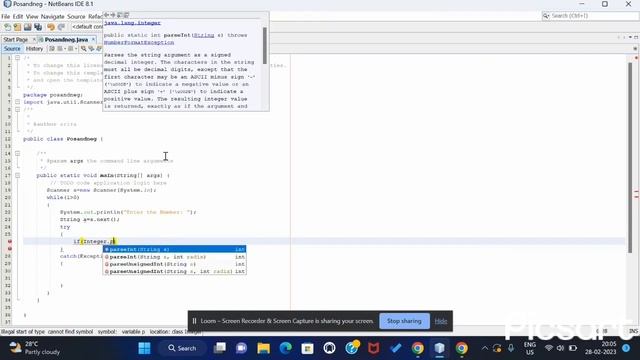Switch to History view
Screen dimensions: 640x360
34,49
